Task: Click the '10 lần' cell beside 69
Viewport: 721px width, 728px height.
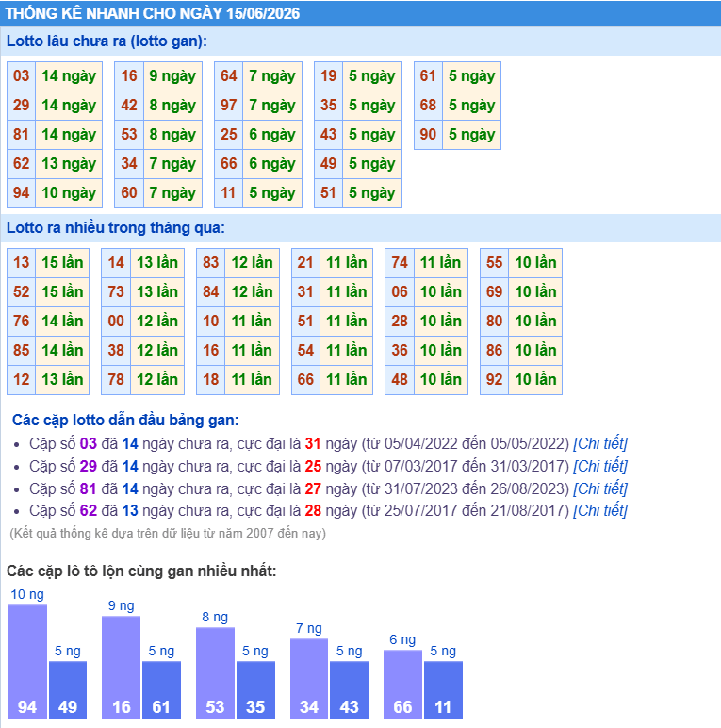Action: [535, 292]
